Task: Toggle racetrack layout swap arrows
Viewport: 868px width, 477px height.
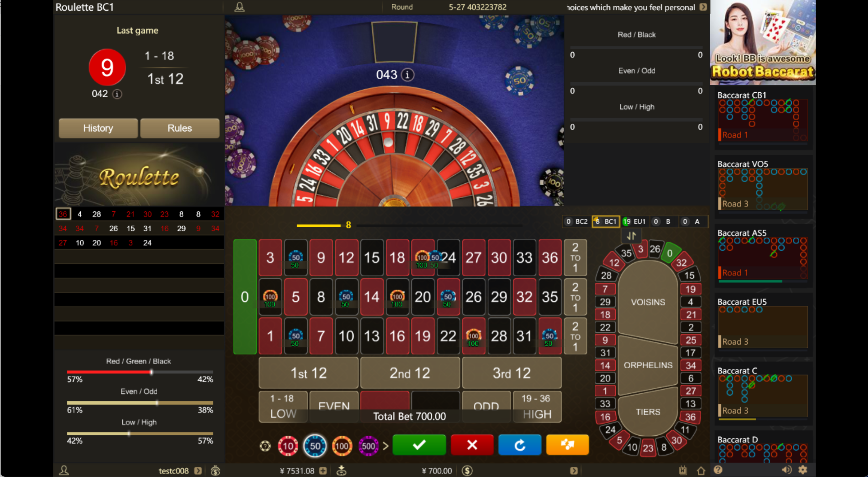Action: point(631,236)
